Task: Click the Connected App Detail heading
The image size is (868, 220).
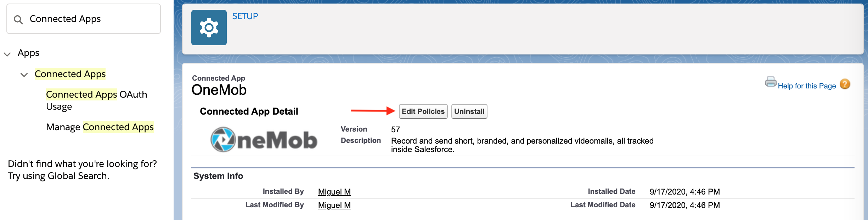Action: click(249, 111)
